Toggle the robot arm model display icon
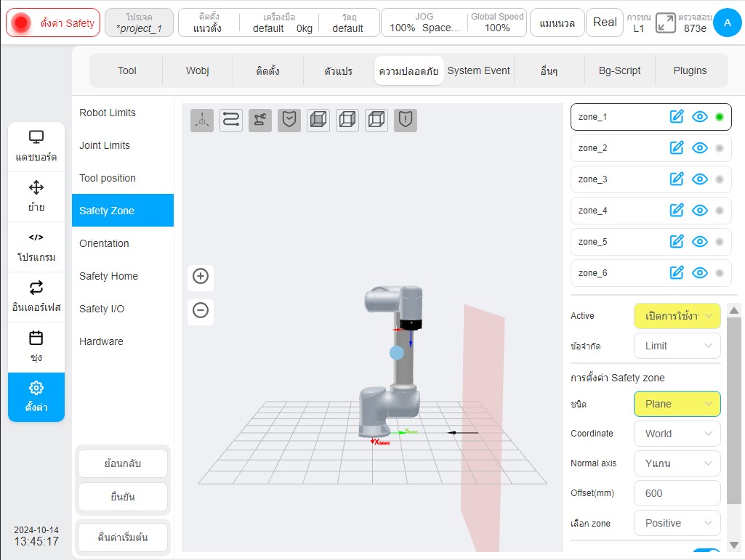The width and height of the screenshot is (745, 560). 260,120
